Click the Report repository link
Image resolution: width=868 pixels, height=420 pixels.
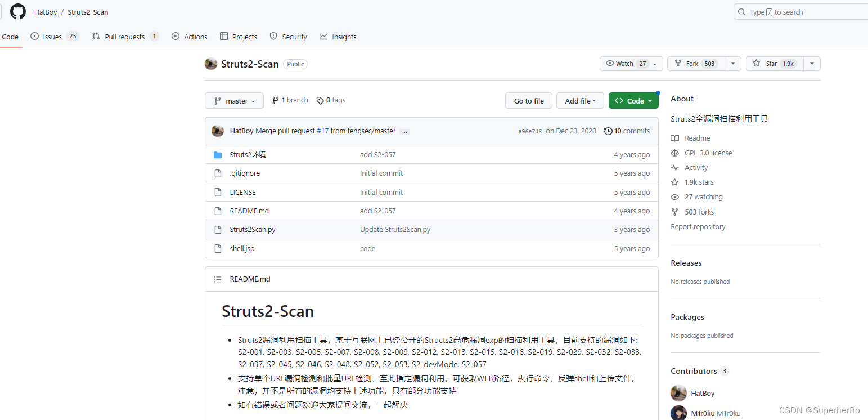point(698,227)
